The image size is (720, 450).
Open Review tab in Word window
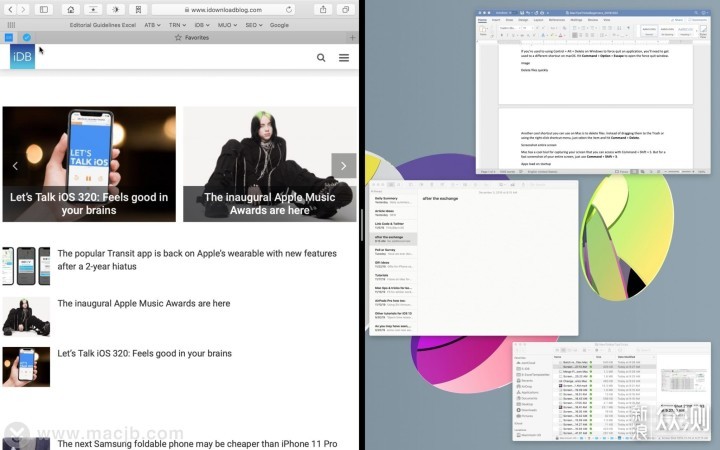click(x=593, y=20)
